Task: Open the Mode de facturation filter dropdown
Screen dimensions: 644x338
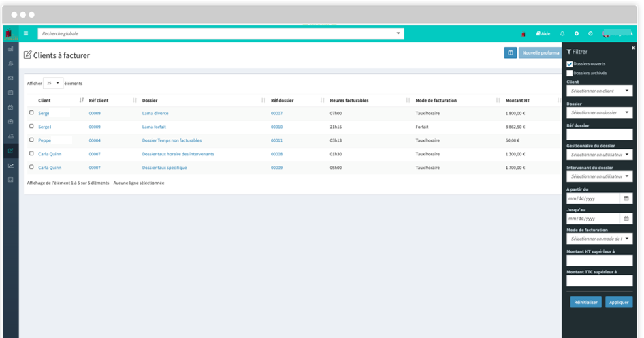Action: tap(599, 239)
